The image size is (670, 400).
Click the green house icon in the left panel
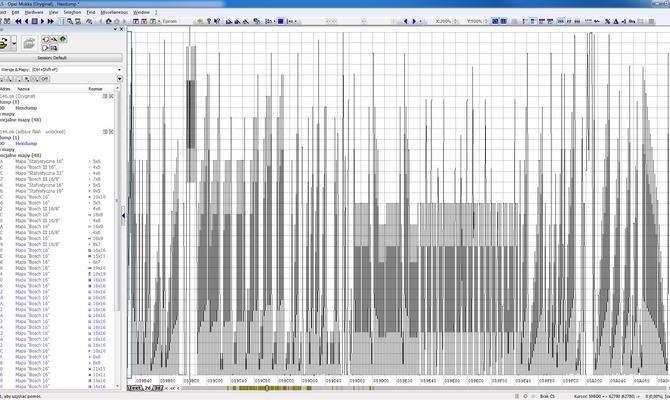click(x=62, y=40)
